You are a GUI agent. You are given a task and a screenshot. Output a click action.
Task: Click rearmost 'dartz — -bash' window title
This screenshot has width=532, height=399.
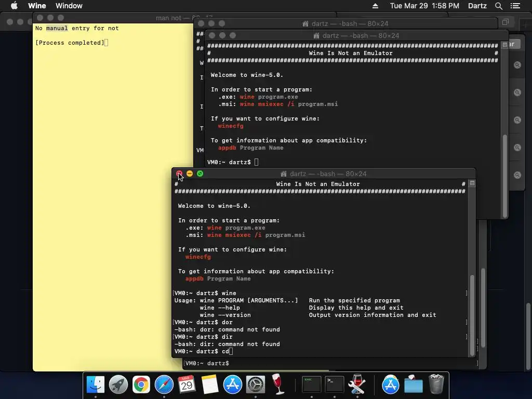pyautogui.click(x=350, y=24)
